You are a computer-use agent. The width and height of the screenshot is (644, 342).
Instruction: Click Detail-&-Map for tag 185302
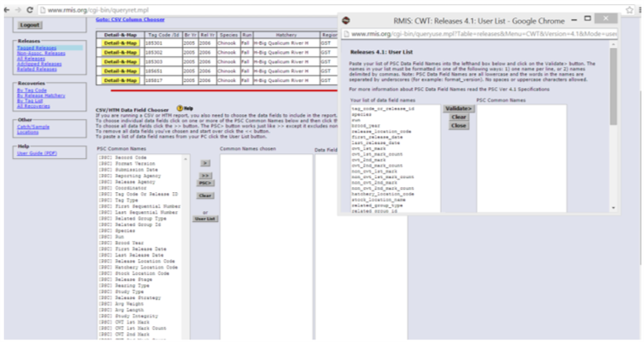[120, 52]
